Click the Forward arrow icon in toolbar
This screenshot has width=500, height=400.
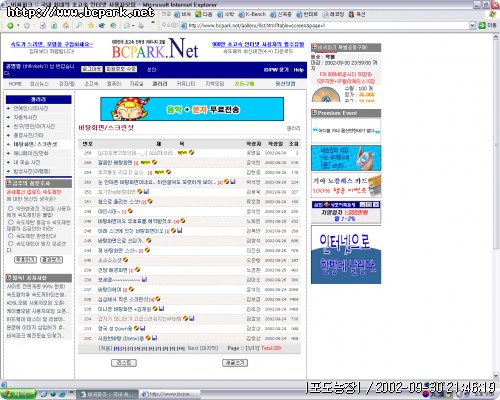click(x=27, y=26)
